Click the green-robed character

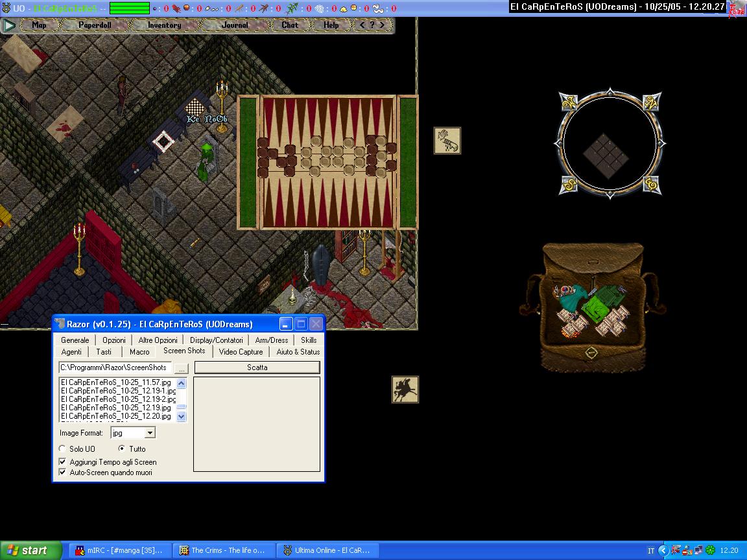click(x=205, y=162)
